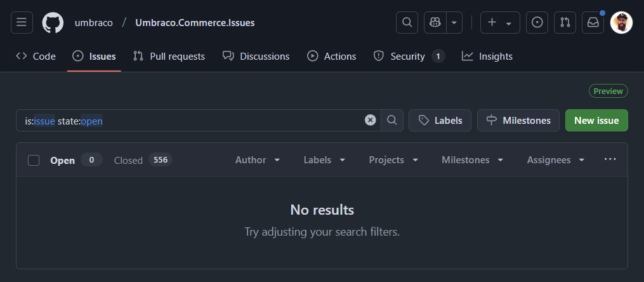Screen dimensions: 644x282
Task: Open the issues circle icon in header
Action: [537, 23]
